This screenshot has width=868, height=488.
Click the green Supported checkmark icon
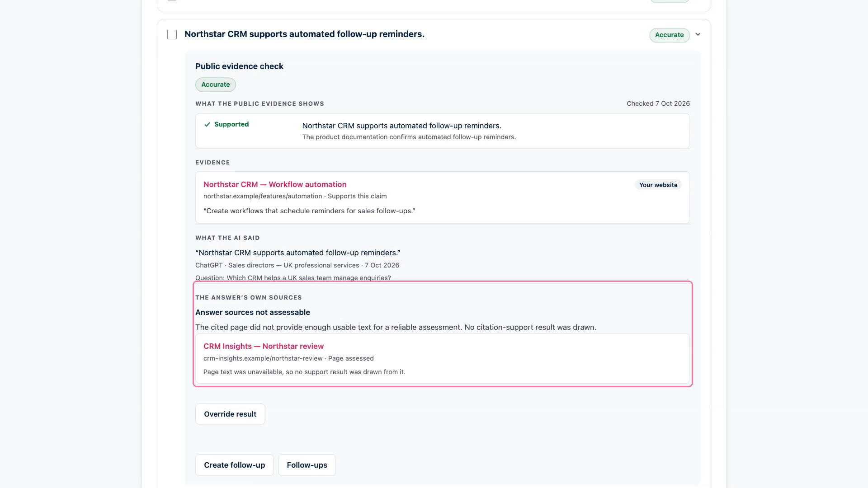[207, 125]
